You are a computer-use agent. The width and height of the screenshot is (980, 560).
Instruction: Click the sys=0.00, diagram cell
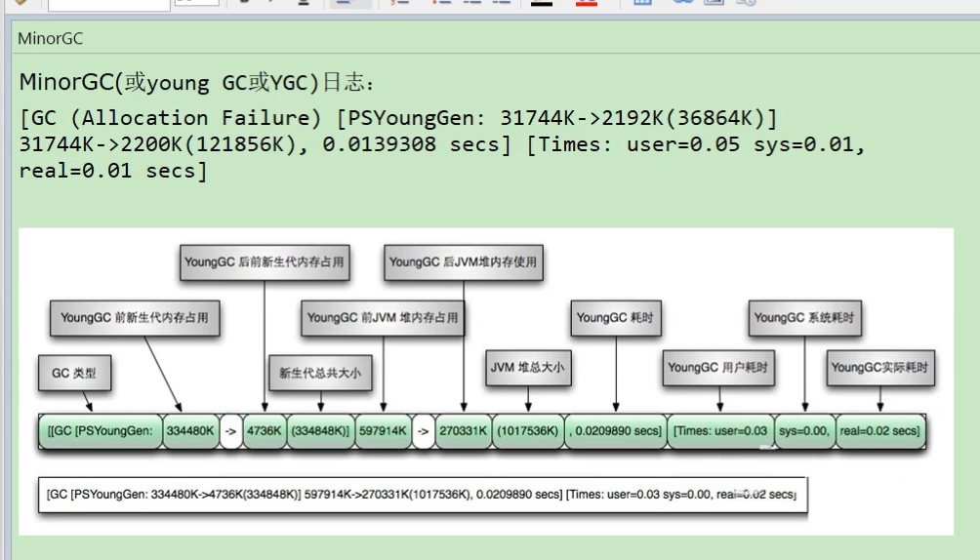[x=804, y=431]
